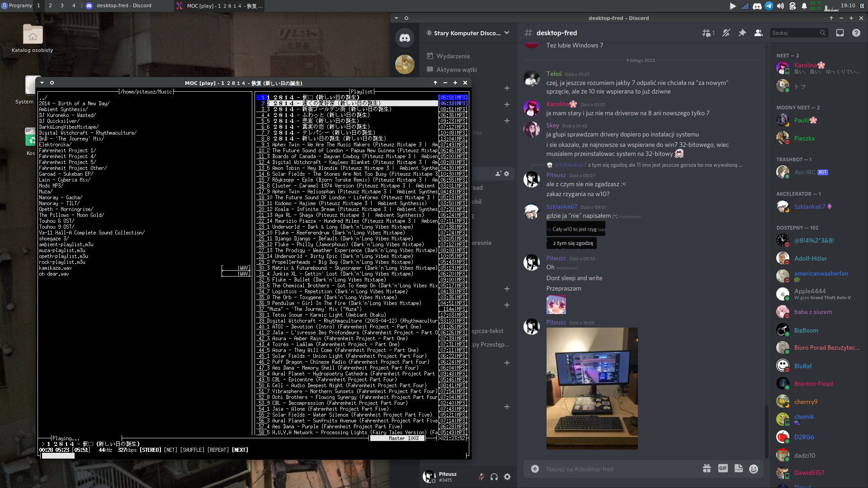
Task: Toggle NEXT option in MOC status line
Action: 240,450
